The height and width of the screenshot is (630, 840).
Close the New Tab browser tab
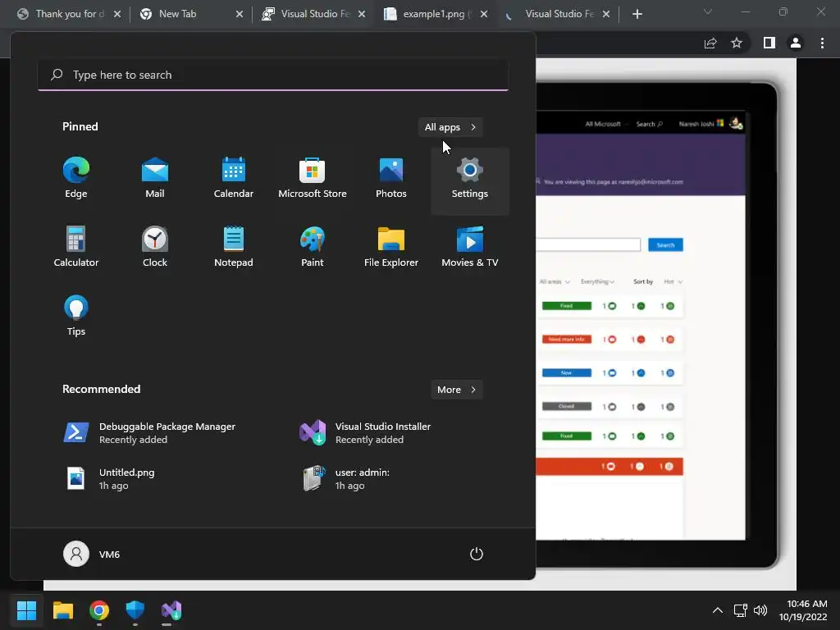pyautogui.click(x=240, y=14)
